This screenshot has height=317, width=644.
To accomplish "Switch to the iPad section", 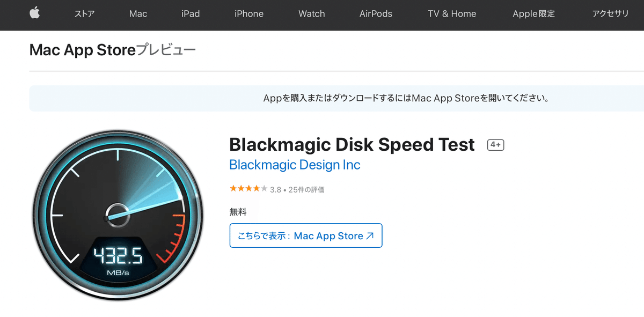I will tap(191, 14).
